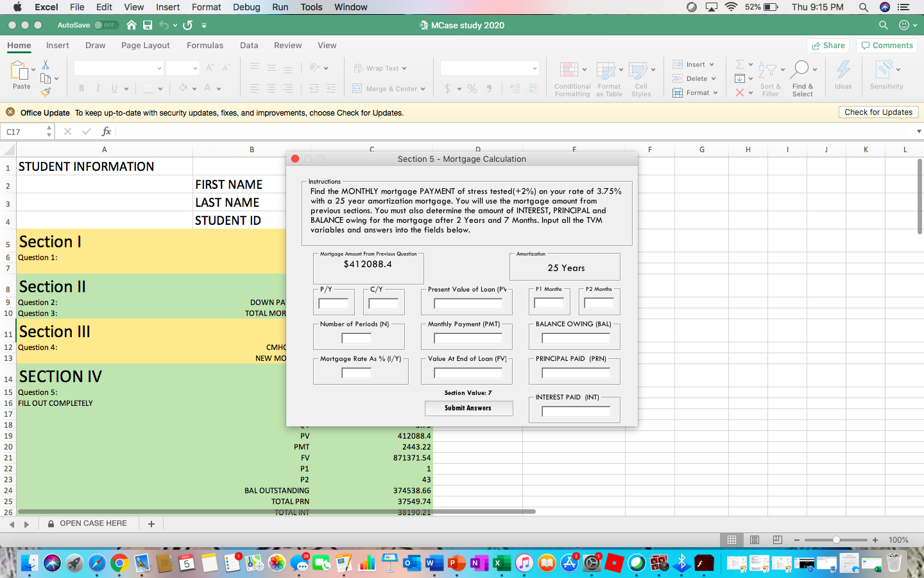The height and width of the screenshot is (578, 924).
Task: Open the Finder icon in the Dock
Action: (x=30, y=563)
